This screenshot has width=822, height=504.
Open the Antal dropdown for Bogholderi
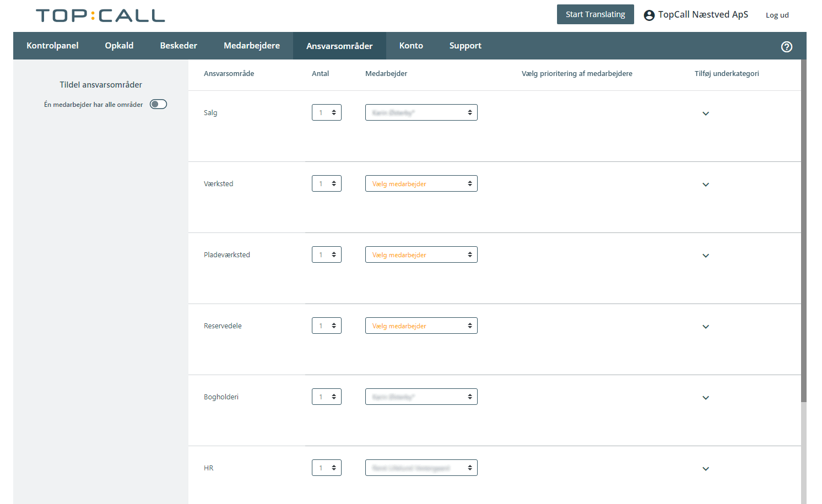click(327, 397)
